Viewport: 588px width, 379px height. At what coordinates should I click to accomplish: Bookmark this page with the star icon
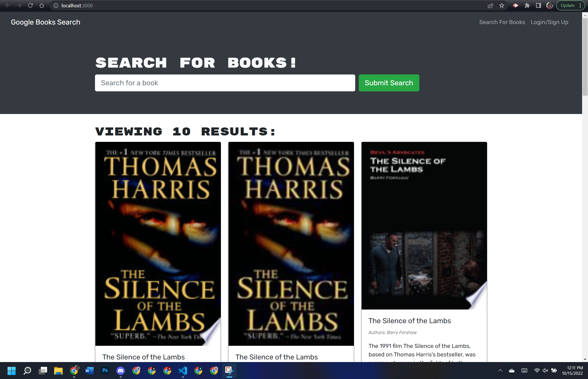tap(502, 5)
